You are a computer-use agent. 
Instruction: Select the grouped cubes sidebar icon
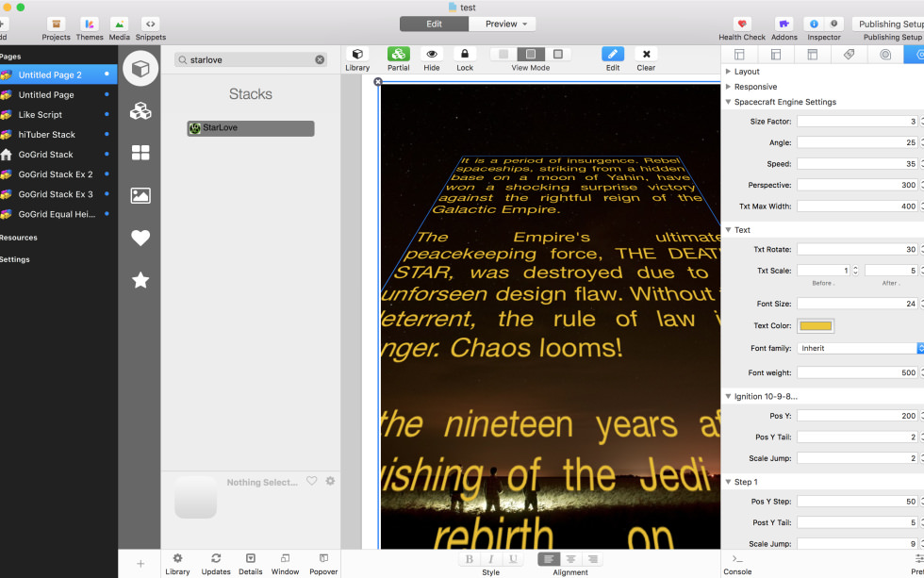tap(140, 110)
